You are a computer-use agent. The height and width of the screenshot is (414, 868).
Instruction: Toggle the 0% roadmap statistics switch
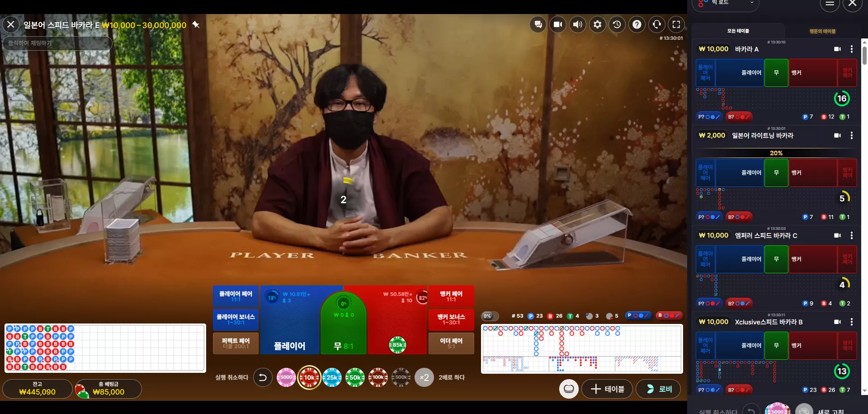pyautogui.click(x=490, y=316)
